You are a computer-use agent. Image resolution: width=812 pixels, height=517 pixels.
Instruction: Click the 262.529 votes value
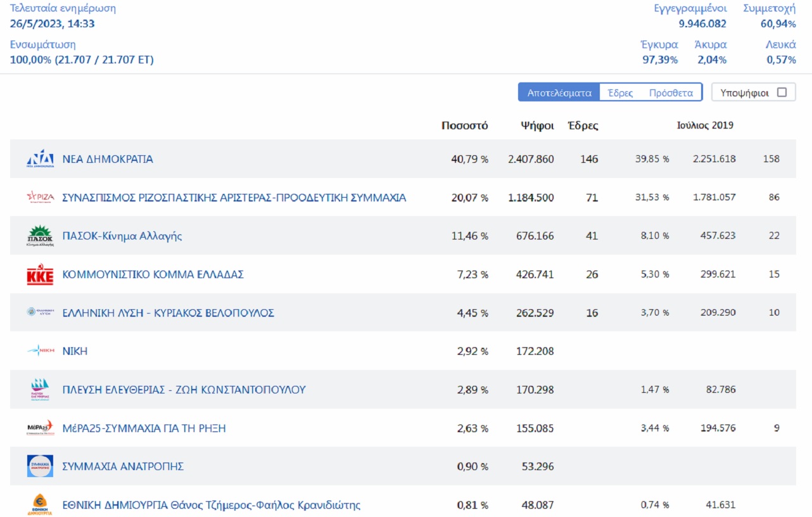pyautogui.click(x=535, y=313)
